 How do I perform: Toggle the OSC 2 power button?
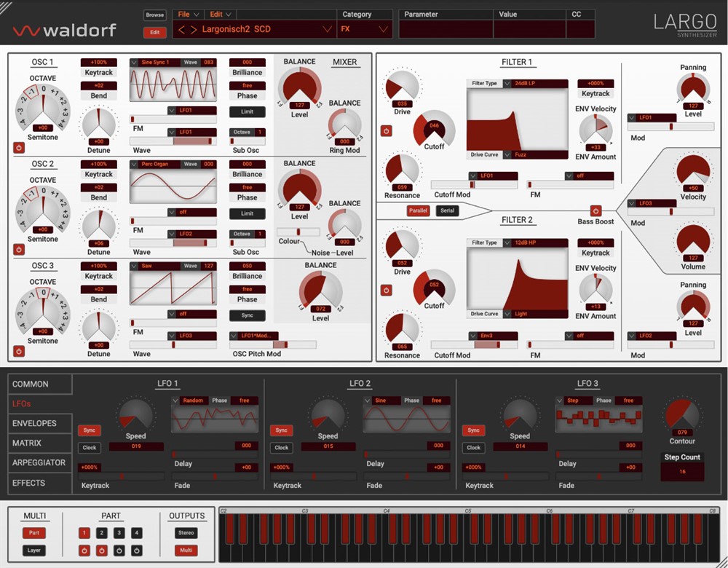(19, 249)
